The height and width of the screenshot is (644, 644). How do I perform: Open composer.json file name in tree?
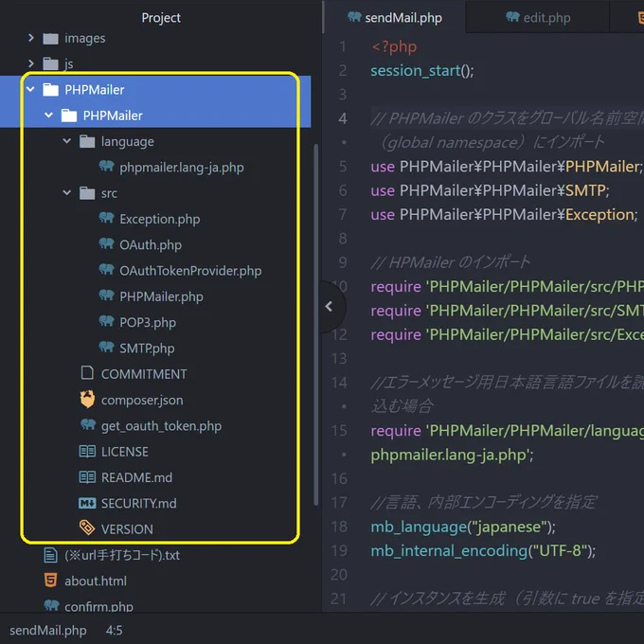(142, 401)
